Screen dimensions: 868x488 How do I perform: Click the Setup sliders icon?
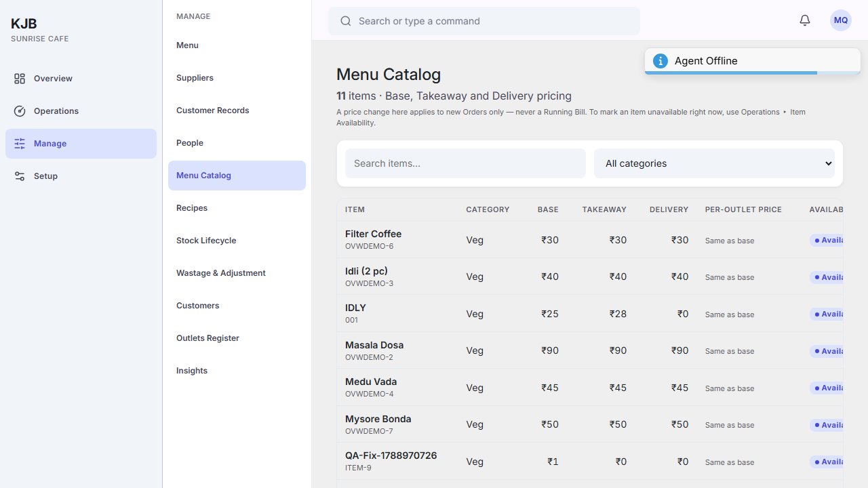coord(20,176)
